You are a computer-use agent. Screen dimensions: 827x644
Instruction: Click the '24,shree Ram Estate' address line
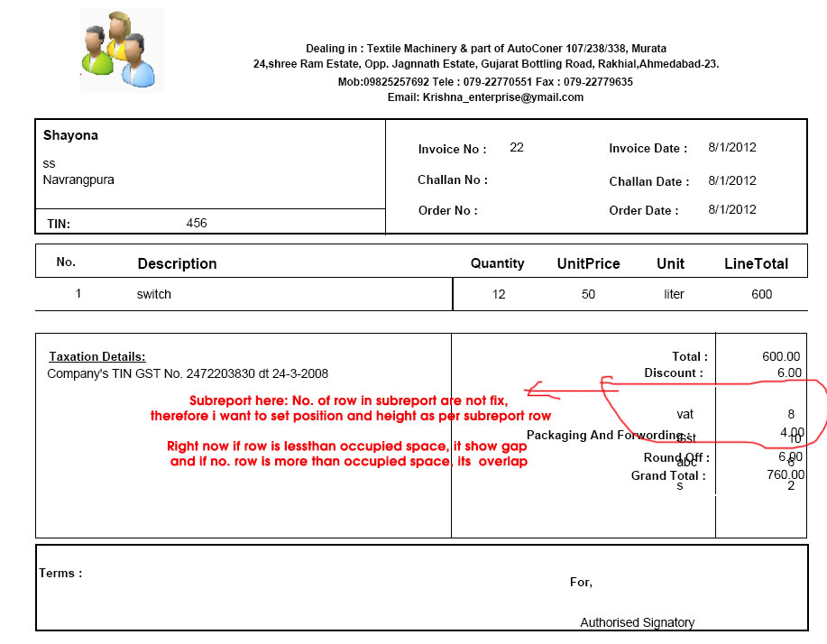pos(486,64)
